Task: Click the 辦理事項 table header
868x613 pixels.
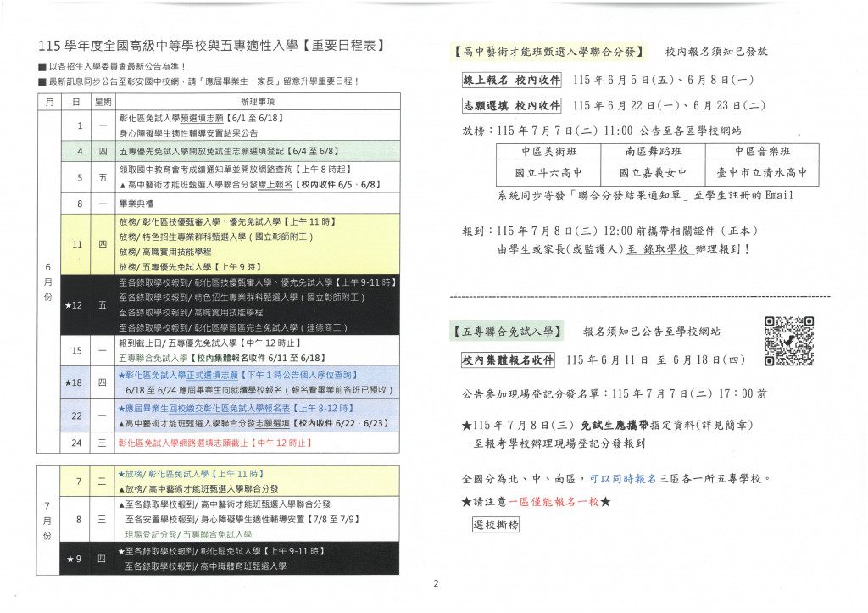Action: pyautogui.click(x=258, y=102)
